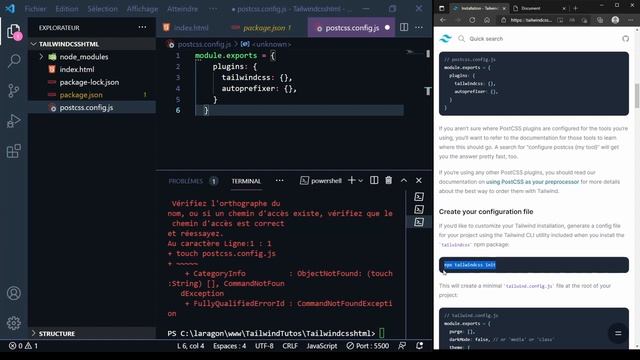Open hidden menu bar items ellipsis
Image resolution: width=640 pixels, height=360 pixels.
213,9
